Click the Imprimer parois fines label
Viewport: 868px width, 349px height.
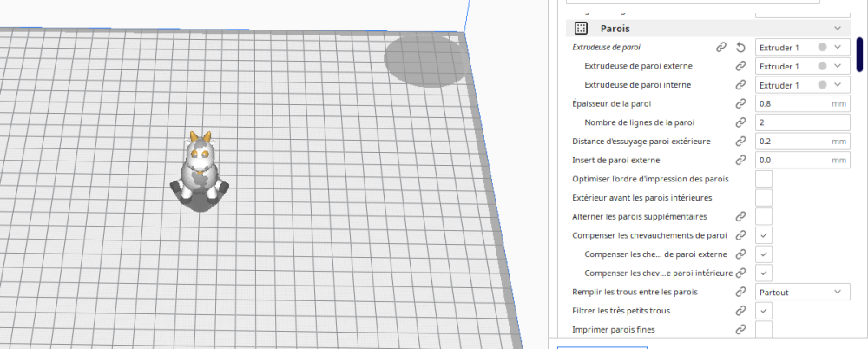coord(614,330)
